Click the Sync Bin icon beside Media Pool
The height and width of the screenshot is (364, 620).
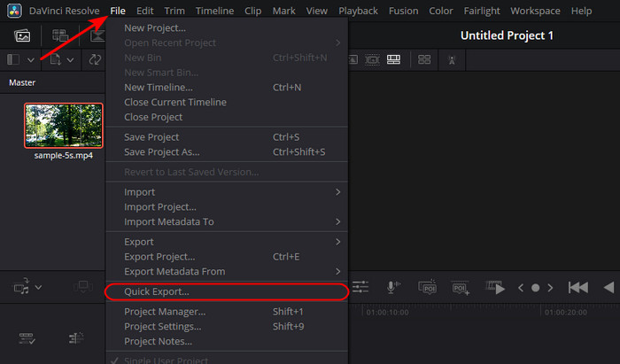60,35
